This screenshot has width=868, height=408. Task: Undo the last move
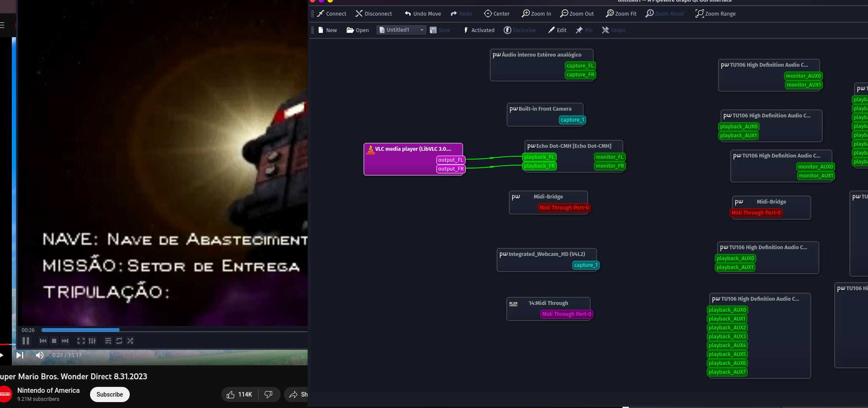click(422, 14)
